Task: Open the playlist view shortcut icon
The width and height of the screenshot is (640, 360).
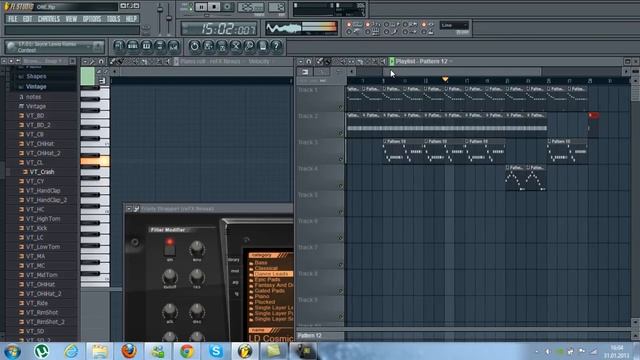Action: pyautogui.click(x=119, y=46)
